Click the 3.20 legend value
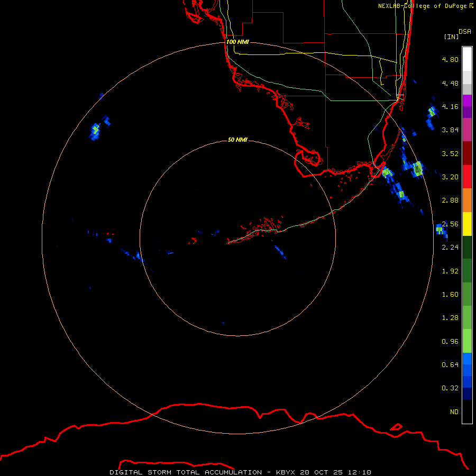Viewport: 476px width, 476px height. [450, 177]
